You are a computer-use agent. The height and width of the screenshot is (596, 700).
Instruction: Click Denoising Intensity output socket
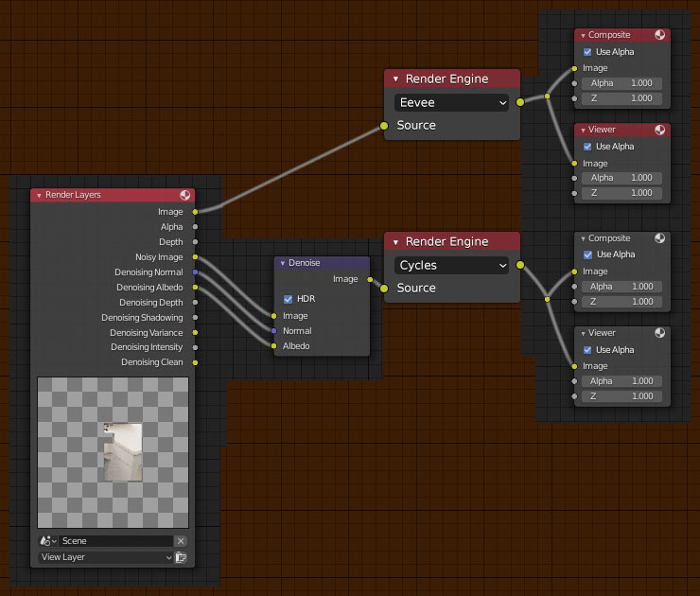click(195, 347)
